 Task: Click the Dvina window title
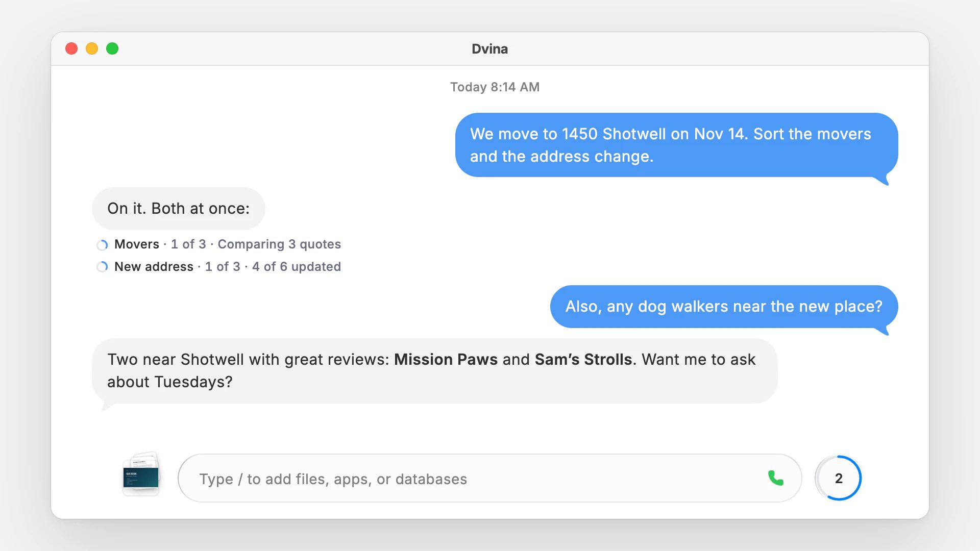click(x=489, y=49)
